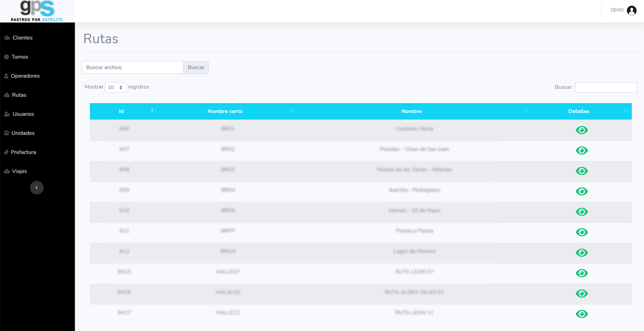The width and height of the screenshot is (644, 331).
Task: Click the Usuarios sidebar icon
Action: pyautogui.click(x=7, y=114)
